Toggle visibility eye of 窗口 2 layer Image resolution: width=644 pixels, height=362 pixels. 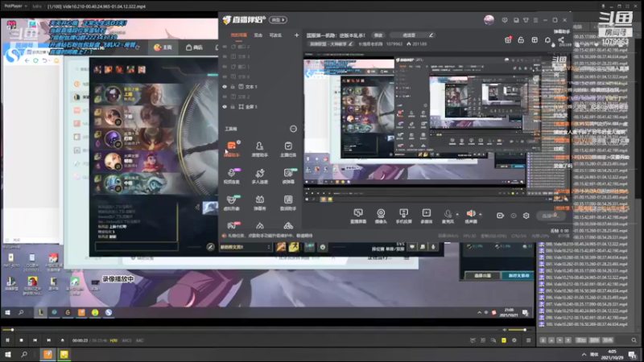tap(225, 47)
